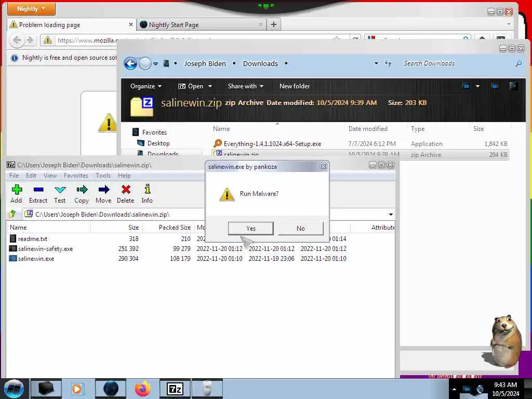Open the 7-Zip Help menu
Screen dimensions: 532x399
[x=124, y=176]
